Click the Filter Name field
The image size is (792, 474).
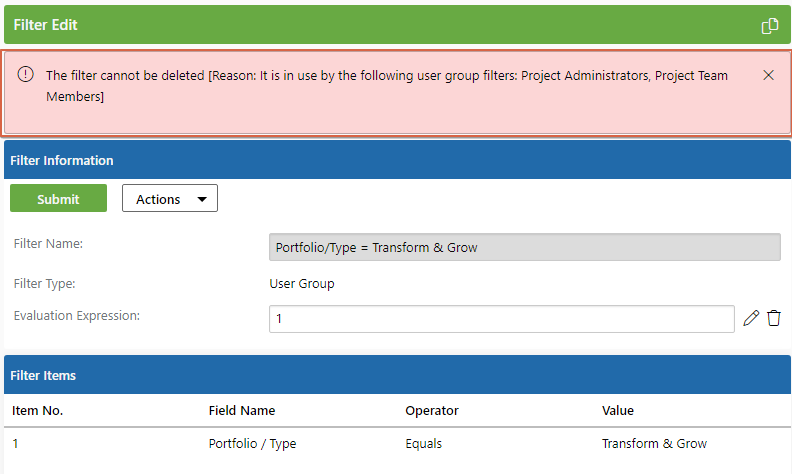pos(525,247)
